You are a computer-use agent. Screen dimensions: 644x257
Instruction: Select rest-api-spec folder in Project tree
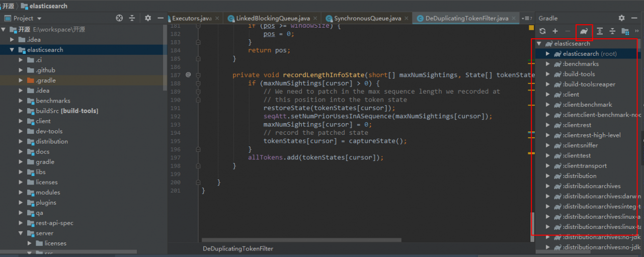point(54,223)
